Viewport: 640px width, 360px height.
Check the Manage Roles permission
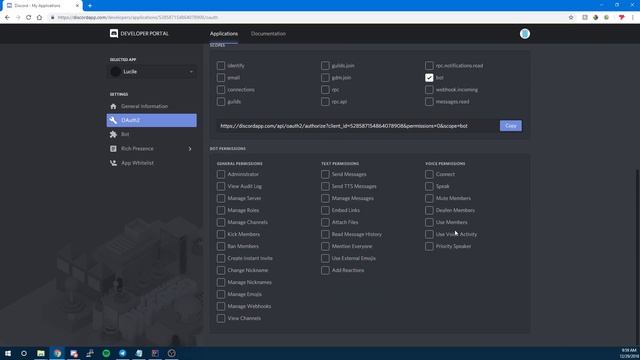pos(221,210)
